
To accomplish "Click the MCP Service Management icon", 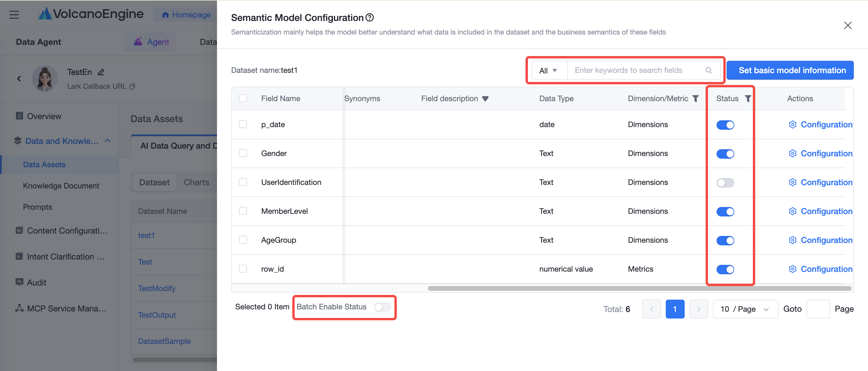I will [19, 308].
